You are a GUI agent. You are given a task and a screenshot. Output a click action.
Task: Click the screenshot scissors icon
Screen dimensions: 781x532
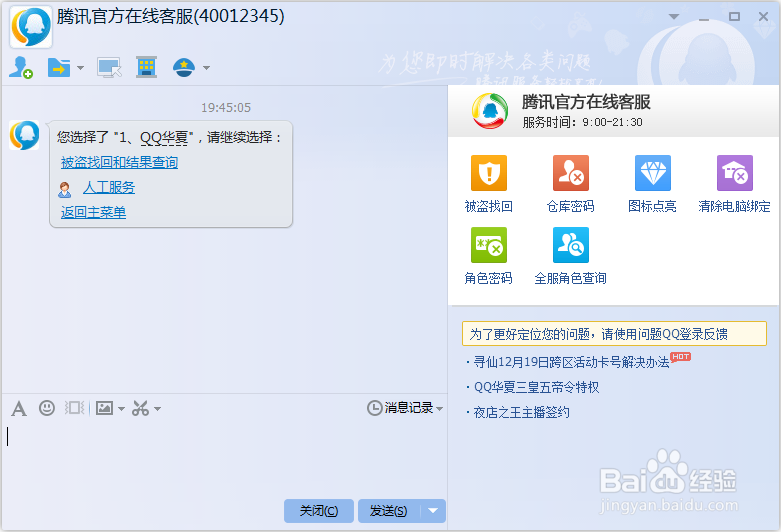[x=140, y=408]
